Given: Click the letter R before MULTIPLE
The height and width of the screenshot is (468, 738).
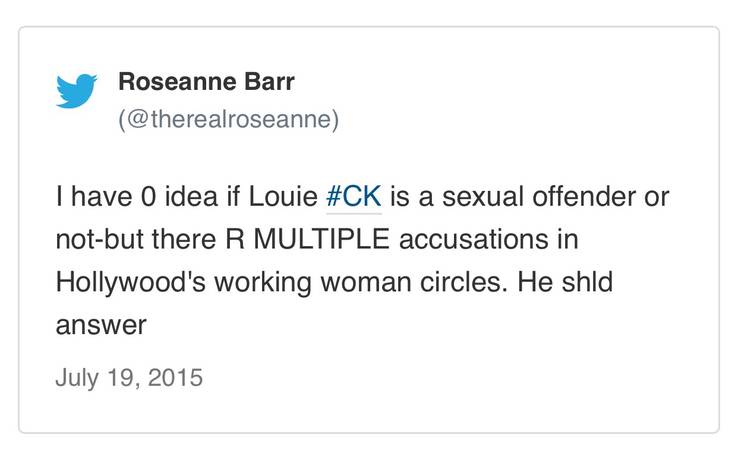Looking at the screenshot, I should (x=235, y=239).
